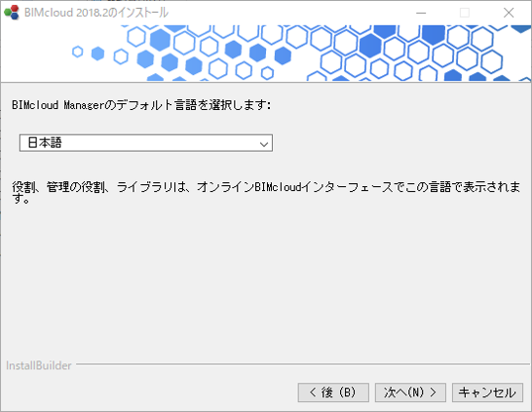This screenshot has height=412, width=532.
Task: Click the 役割、管理の役割 description text
Action: (266, 192)
